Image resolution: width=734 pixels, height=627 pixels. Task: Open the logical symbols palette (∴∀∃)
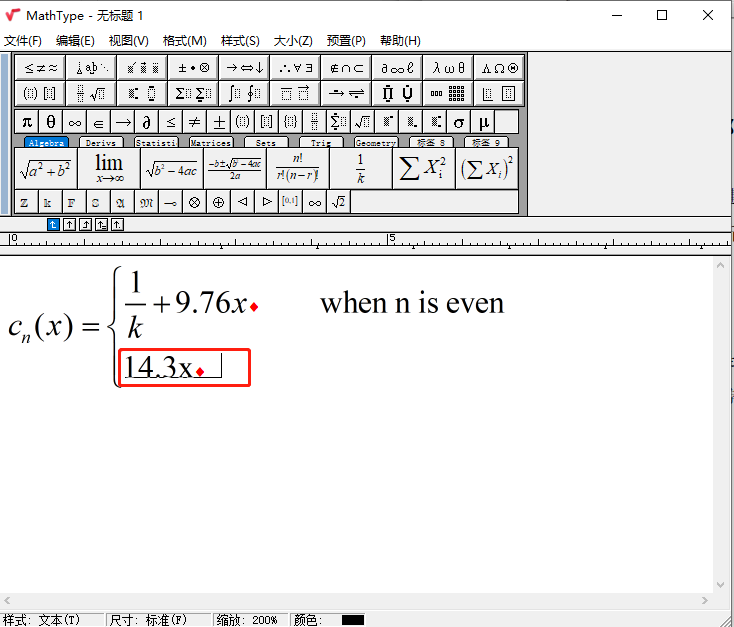tap(295, 68)
